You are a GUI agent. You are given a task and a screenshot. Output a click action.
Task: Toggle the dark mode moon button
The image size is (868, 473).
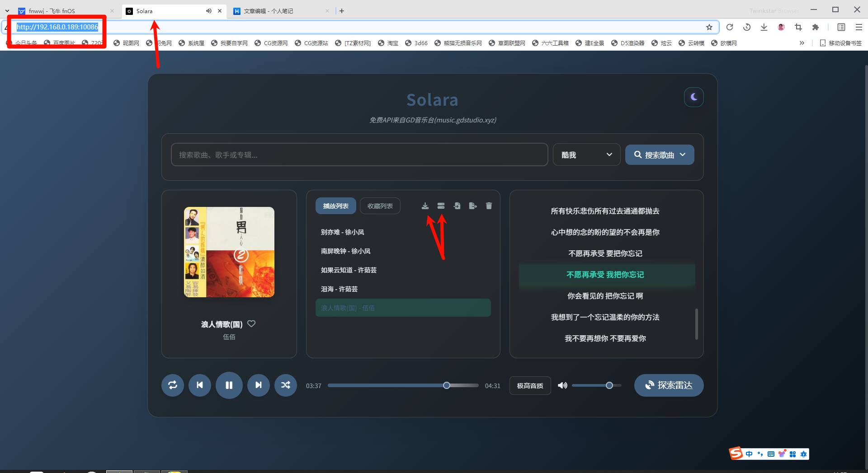[693, 97]
